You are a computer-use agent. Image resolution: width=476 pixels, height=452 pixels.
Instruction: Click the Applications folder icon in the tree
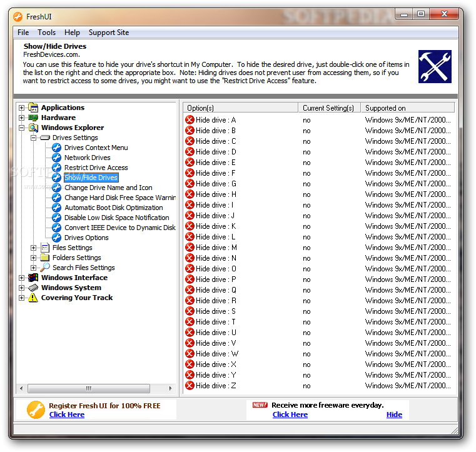coord(33,108)
